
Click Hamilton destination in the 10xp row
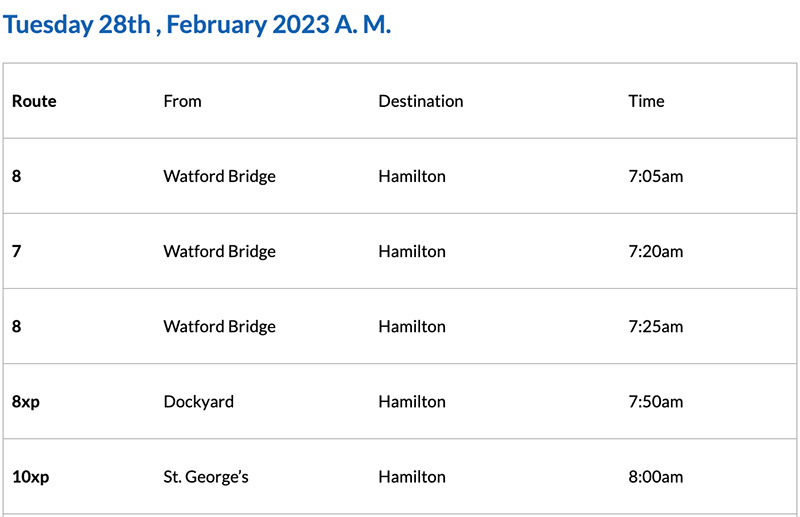pyautogui.click(x=411, y=477)
